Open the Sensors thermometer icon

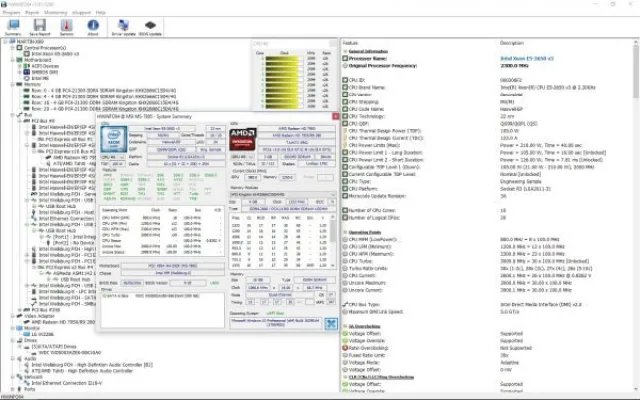[67, 27]
